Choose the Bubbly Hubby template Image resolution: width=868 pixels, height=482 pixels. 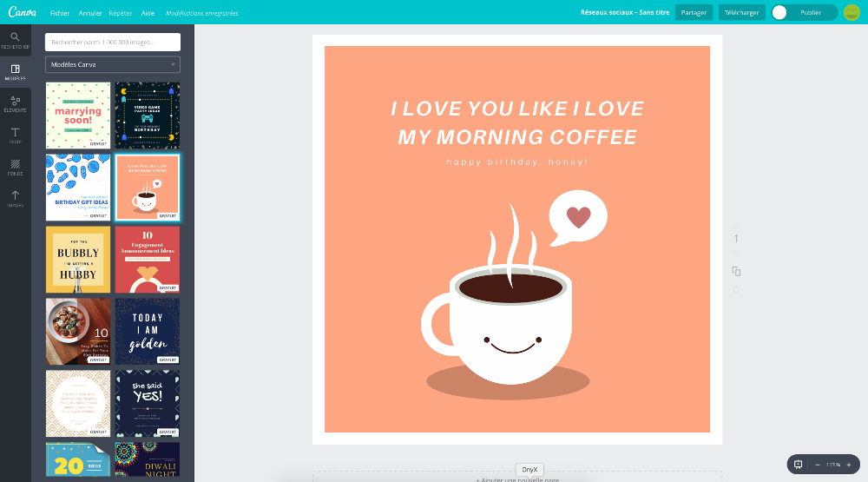tap(78, 260)
